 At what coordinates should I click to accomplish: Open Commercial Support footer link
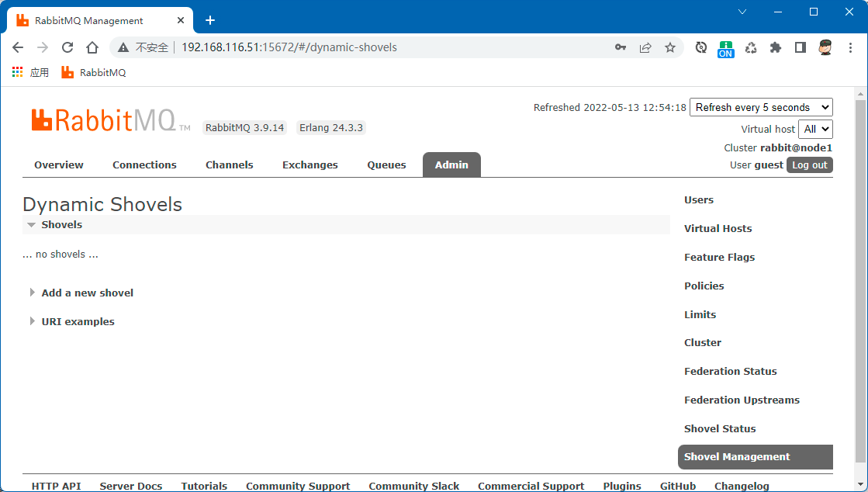[531, 486]
